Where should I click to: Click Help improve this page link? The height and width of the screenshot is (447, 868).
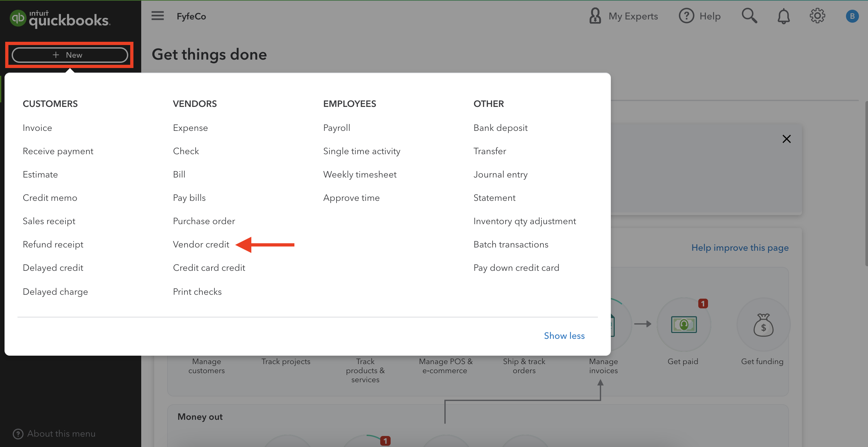[740, 247]
